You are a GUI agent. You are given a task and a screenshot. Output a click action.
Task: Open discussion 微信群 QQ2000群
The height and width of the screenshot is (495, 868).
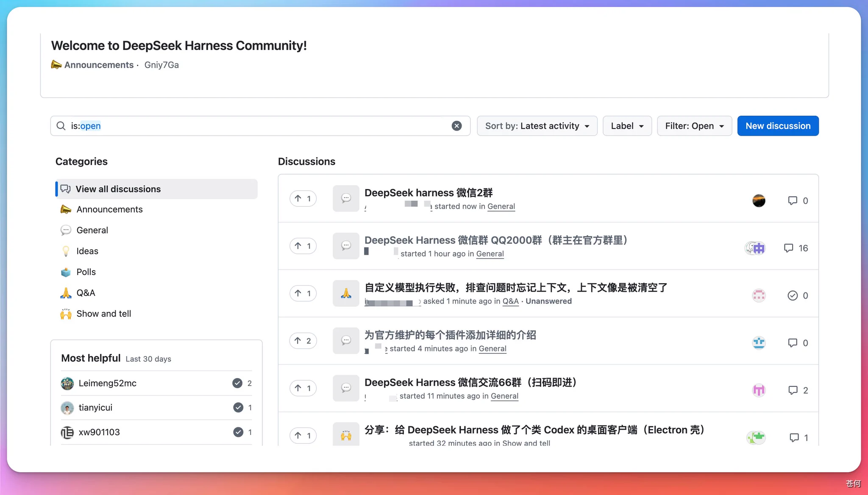point(496,240)
